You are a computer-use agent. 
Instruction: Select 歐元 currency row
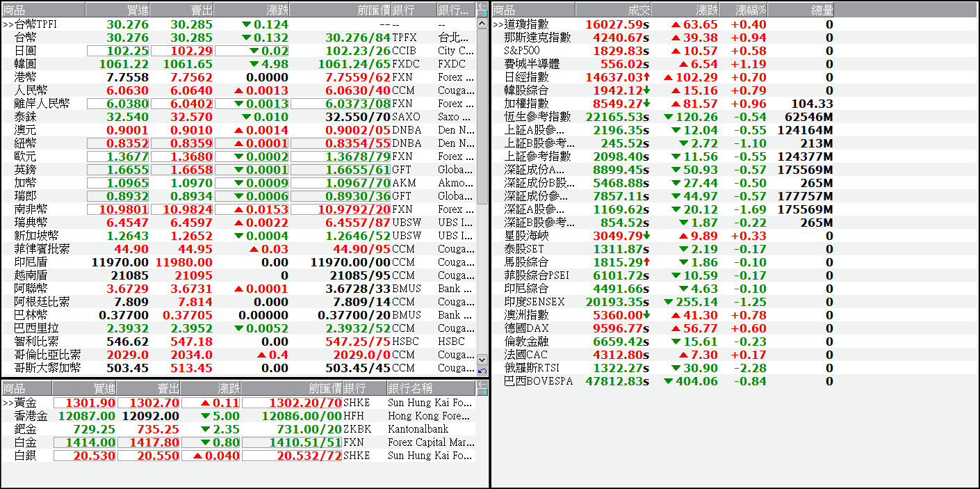point(238,157)
